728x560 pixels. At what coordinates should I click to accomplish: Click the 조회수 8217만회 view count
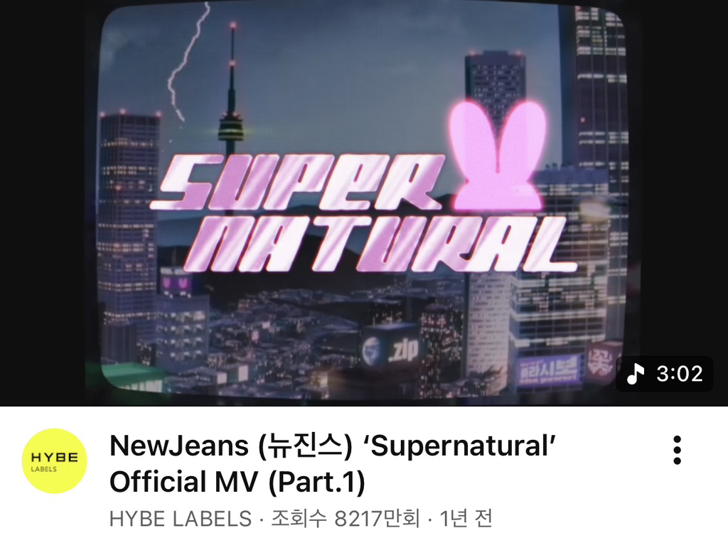[345, 519]
